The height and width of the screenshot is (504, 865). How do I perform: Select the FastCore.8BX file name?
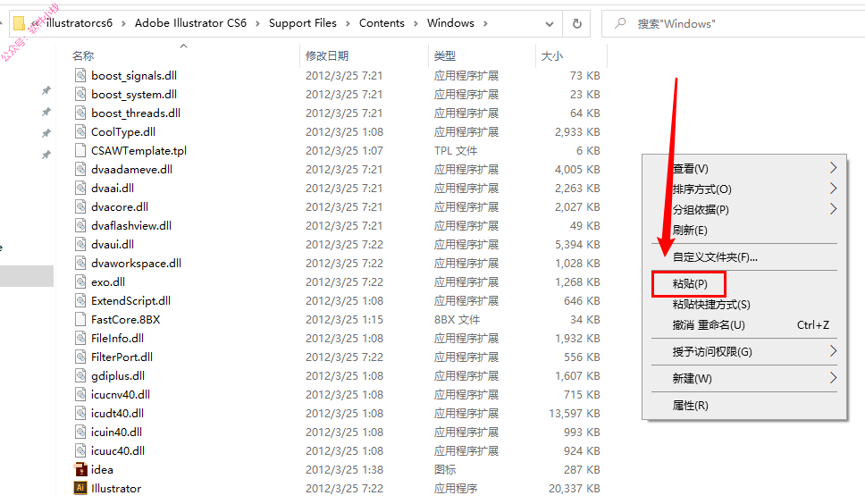126,320
